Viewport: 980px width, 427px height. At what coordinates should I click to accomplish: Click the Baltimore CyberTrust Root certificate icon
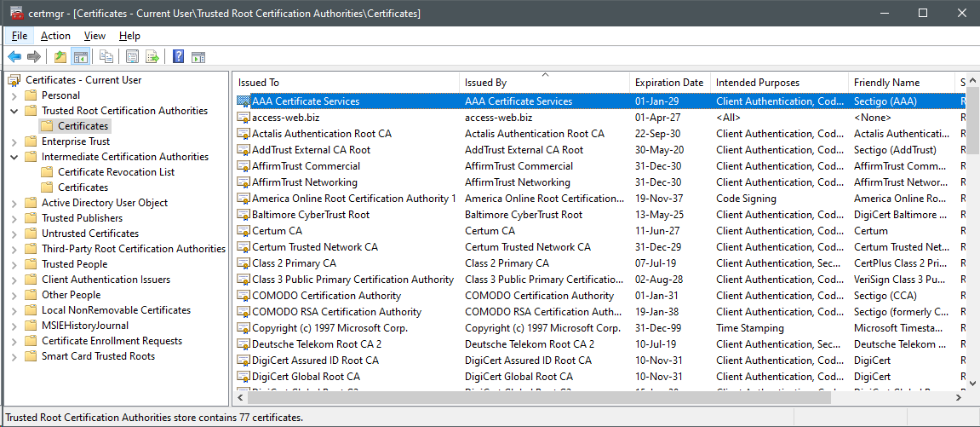click(x=244, y=215)
